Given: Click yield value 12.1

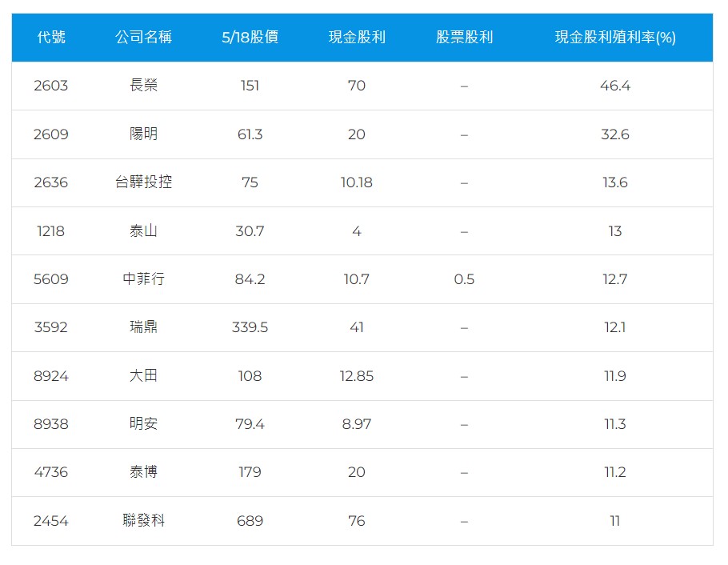Looking at the screenshot, I should pyautogui.click(x=615, y=327).
